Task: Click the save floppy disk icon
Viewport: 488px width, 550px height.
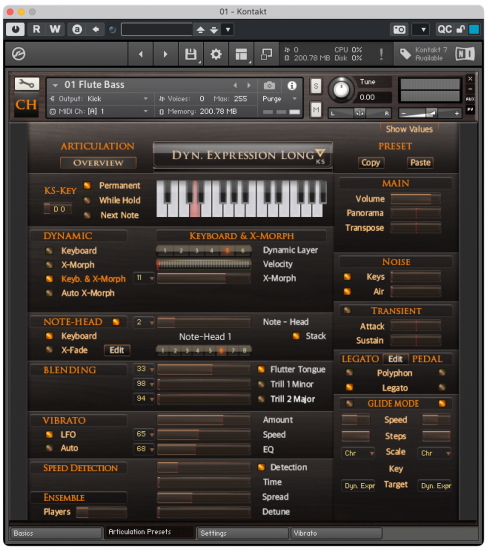Action: pyautogui.click(x=190, y=54)
